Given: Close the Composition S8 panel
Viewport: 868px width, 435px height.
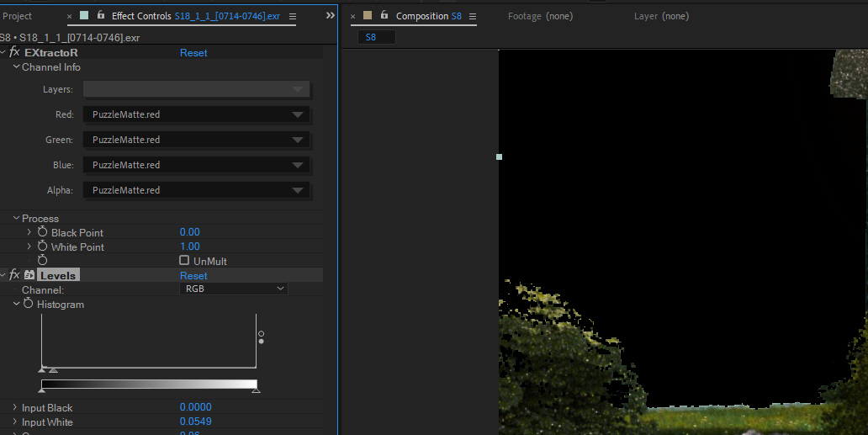Looking at the screenshot, I should pyautogui.click(x=352, y=17).
